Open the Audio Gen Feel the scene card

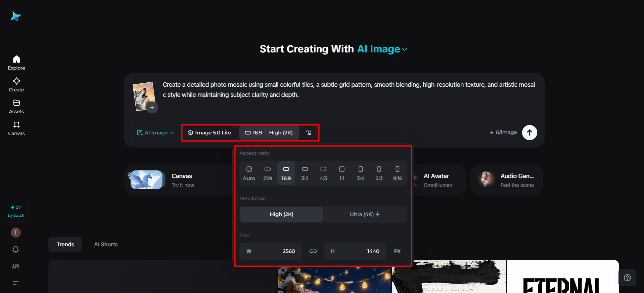tap(507, 180)
